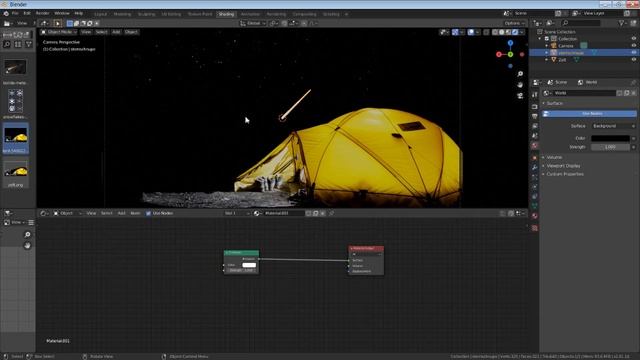The height and width of the screenshot is (360, 640).
Task: Select wireframe viewport shading mode
Action: pos(495,32)
